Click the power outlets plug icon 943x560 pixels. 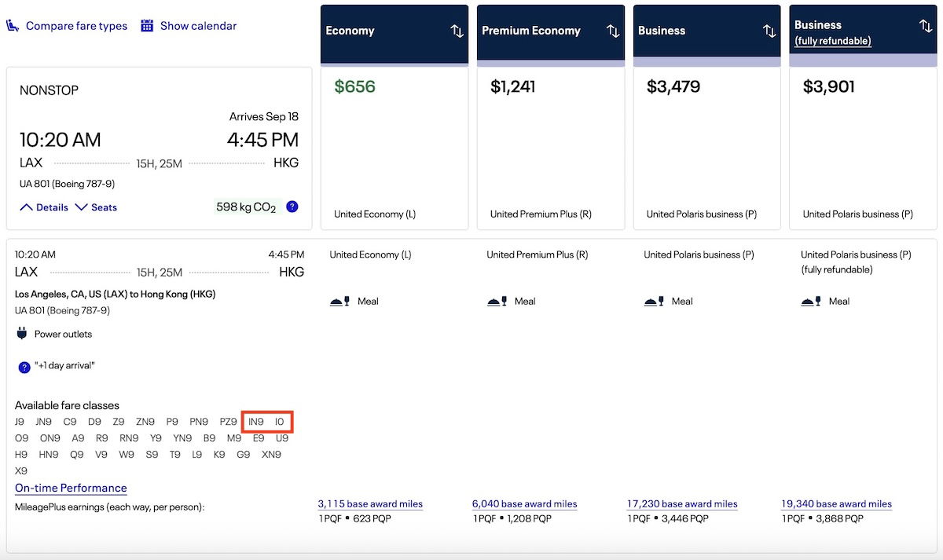pyautogui.click(x=21, y=334)
